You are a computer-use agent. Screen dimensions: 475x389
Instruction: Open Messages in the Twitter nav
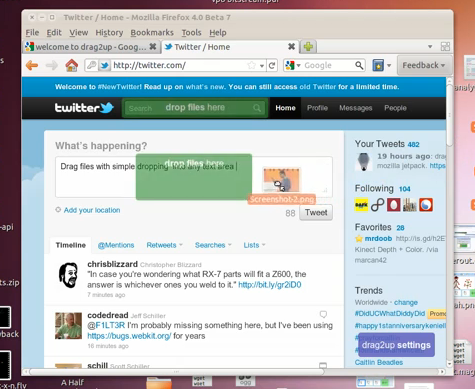point(356,108)
